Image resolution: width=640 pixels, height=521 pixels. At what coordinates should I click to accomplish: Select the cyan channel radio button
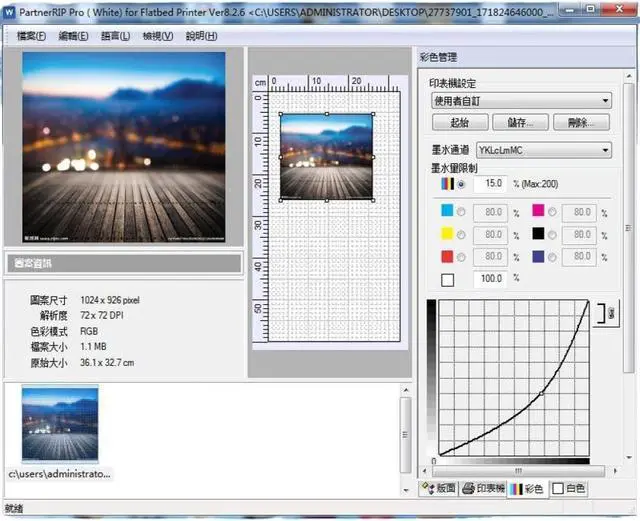coord(461,212)
